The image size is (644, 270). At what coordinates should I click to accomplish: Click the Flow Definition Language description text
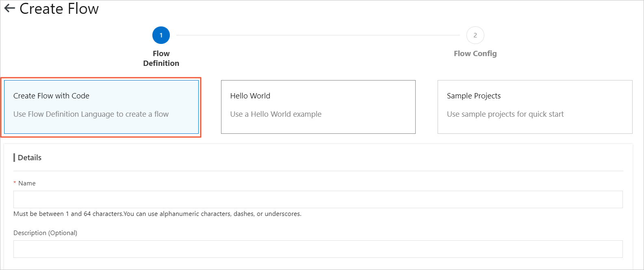coord(91,114)
